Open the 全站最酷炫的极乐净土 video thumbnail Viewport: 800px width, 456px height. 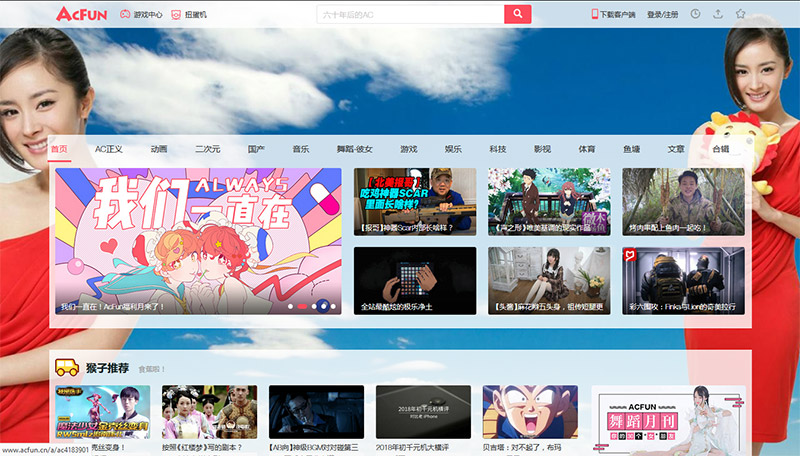click(415, 281)
